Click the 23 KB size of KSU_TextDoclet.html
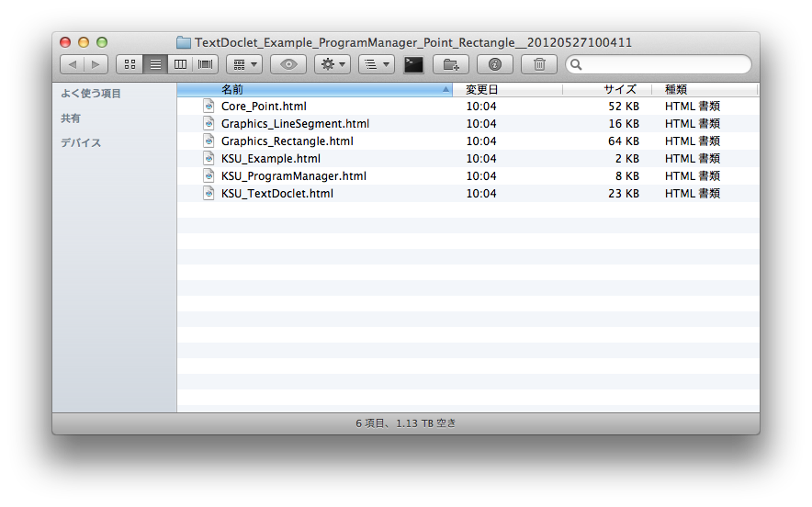The width and height of the screenshot is (812, 507). tap(624, 193)
